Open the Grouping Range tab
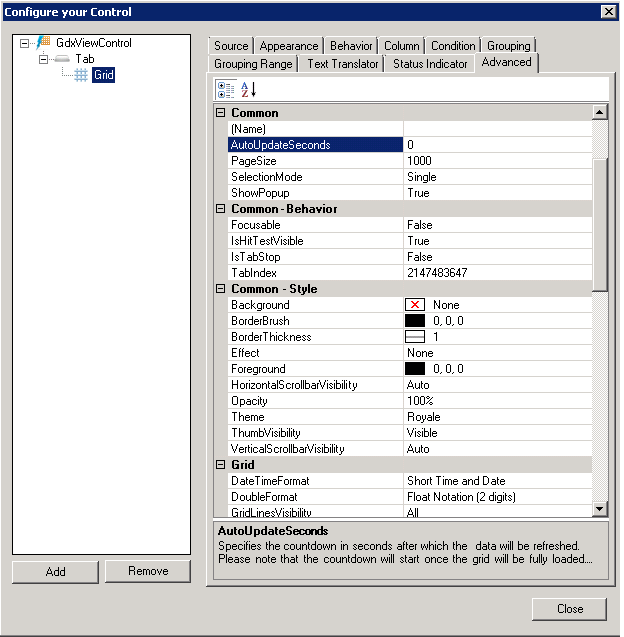 pos(253,64)
